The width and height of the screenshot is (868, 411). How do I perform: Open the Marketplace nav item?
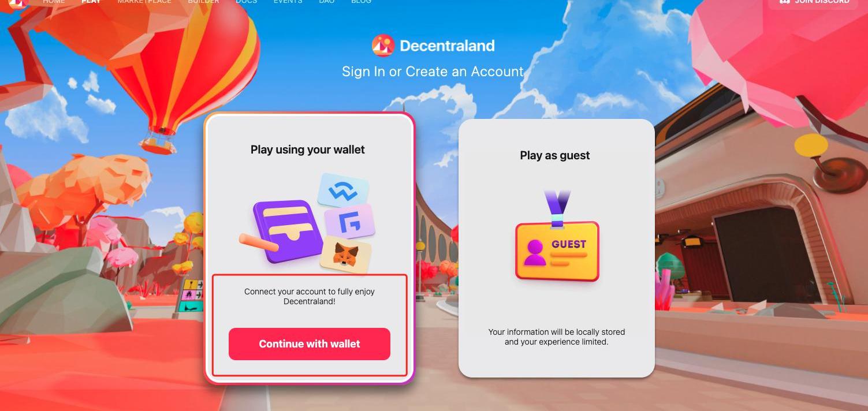pos(144,2)
